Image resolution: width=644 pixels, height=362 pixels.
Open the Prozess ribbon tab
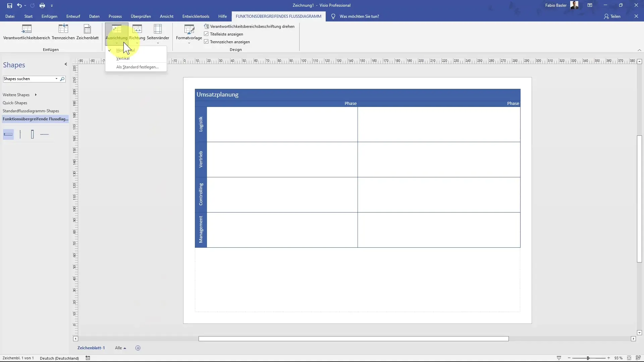(115, 16)
